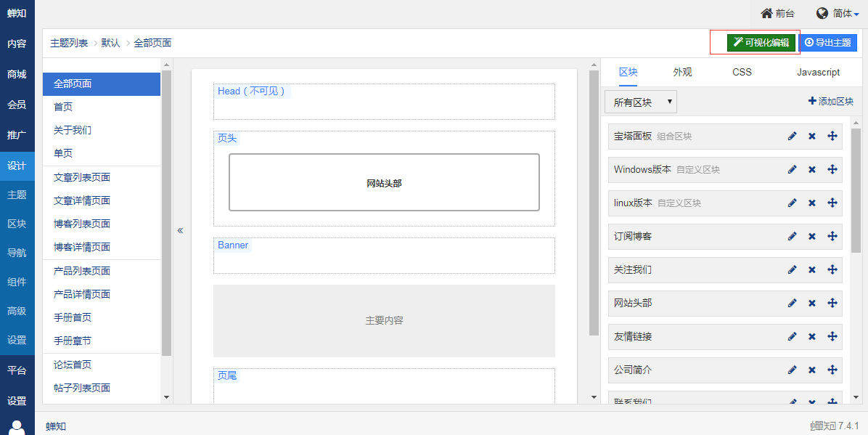Click the move icon for linux版本 block
868x435 pixels.
[x=832, y=203]
